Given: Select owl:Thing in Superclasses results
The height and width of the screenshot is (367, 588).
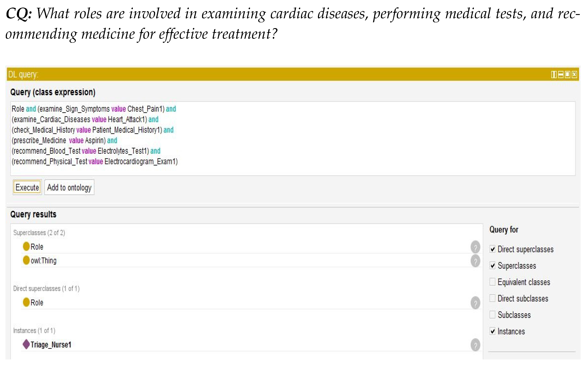Looking at the screenshot, I should (44, 261).
